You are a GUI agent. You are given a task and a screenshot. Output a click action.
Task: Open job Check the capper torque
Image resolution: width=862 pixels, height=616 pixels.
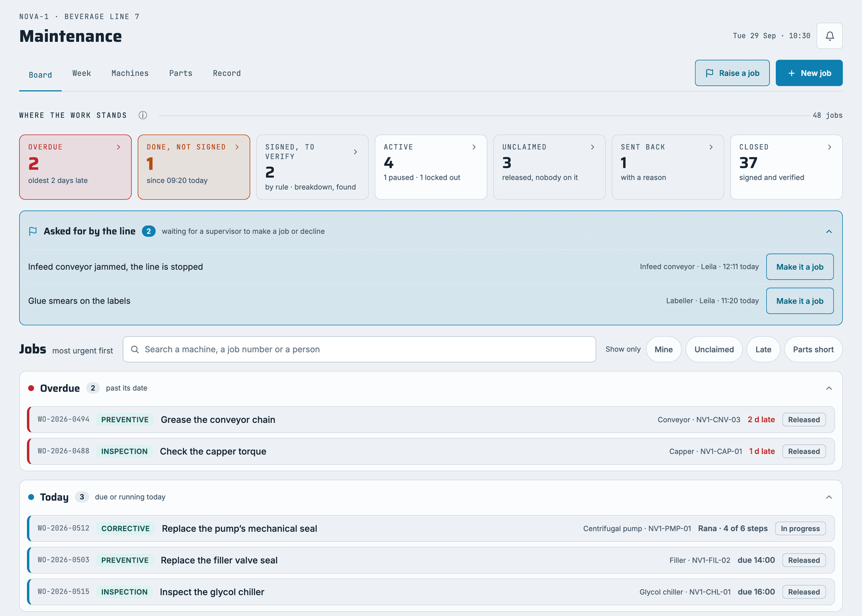(x=431, y=451)
